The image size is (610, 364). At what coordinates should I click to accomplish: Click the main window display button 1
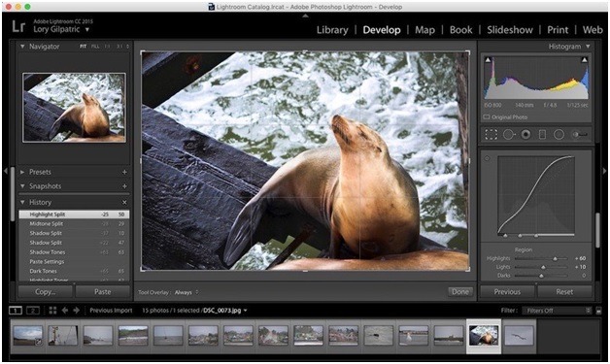coord(16,311)
